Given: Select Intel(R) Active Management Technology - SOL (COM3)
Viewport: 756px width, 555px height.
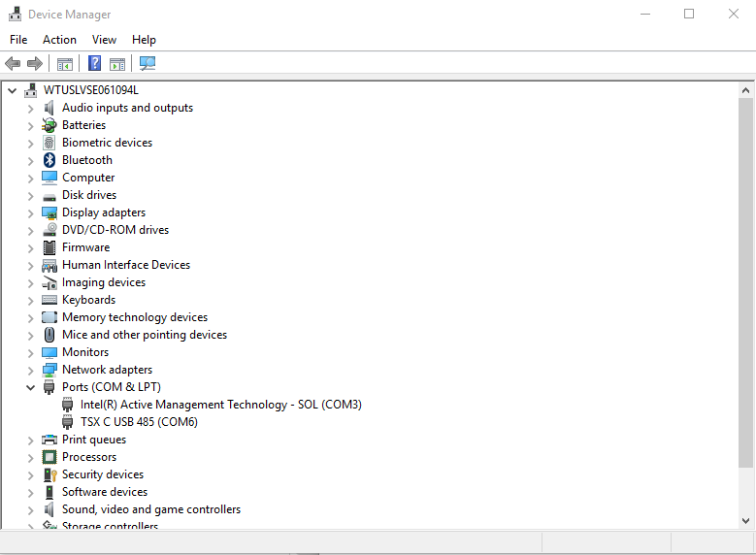Looking at the screenshot, I should [221, 405].
